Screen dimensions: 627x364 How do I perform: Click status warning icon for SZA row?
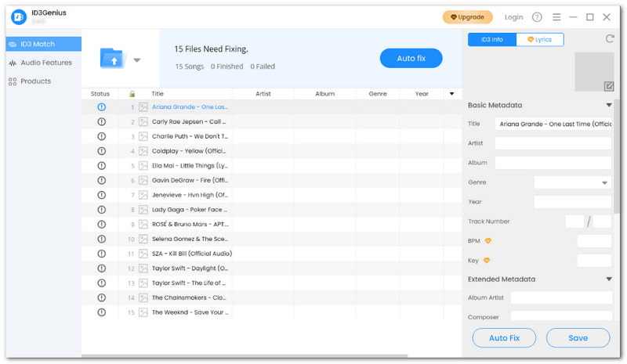pyautogui.click(x=102, y=254)
